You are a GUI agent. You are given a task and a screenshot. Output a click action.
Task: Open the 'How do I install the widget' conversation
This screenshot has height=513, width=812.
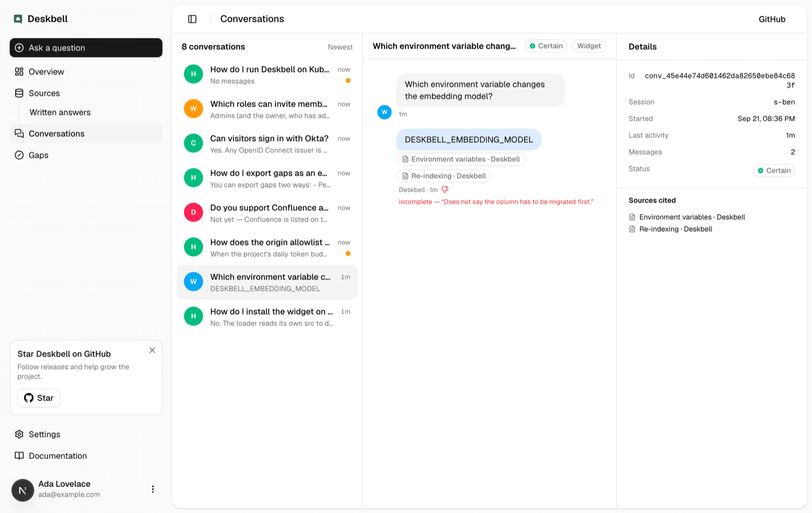[267, 317]
